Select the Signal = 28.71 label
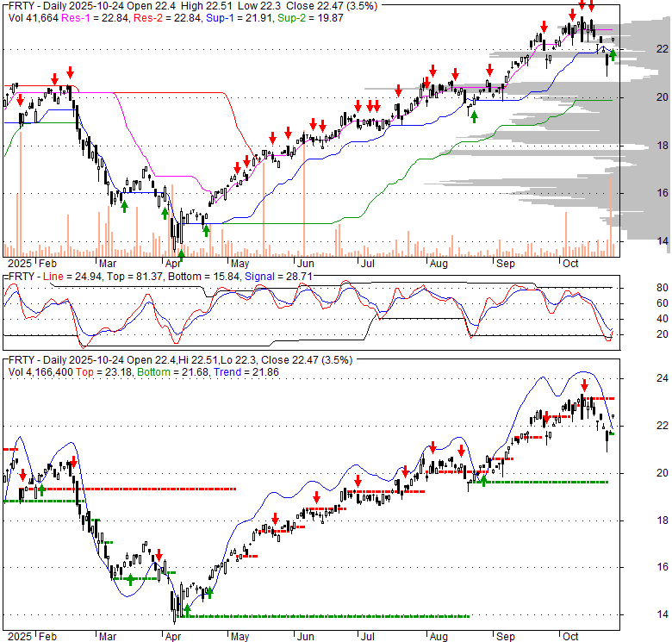Image resolution: width=672 pixels, height=642 pixels. (x=278, y=277)
